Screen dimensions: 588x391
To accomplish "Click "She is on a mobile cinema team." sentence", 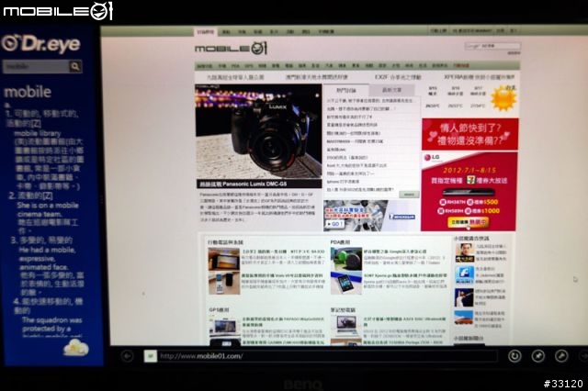I will pos(48,210).
